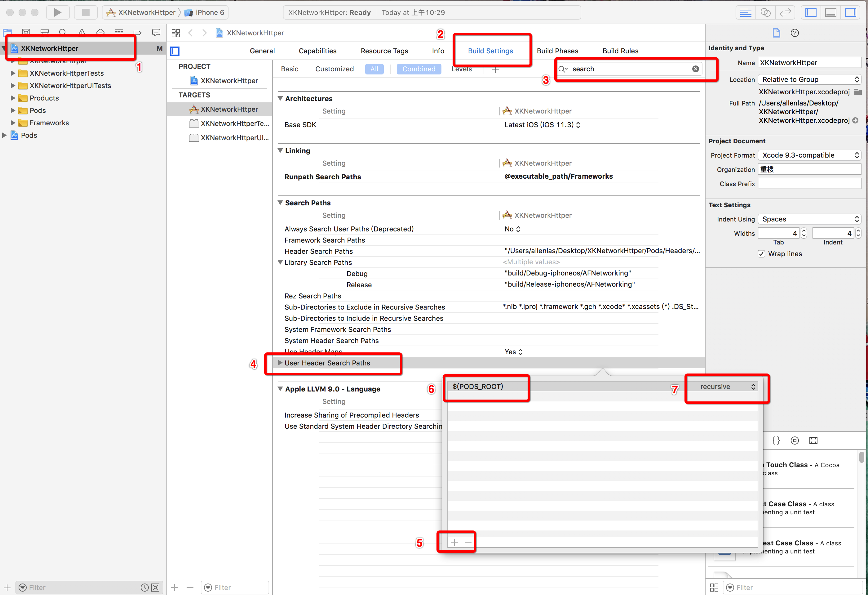
Task: Click the add path plus button
Action: tap(454, 542)
